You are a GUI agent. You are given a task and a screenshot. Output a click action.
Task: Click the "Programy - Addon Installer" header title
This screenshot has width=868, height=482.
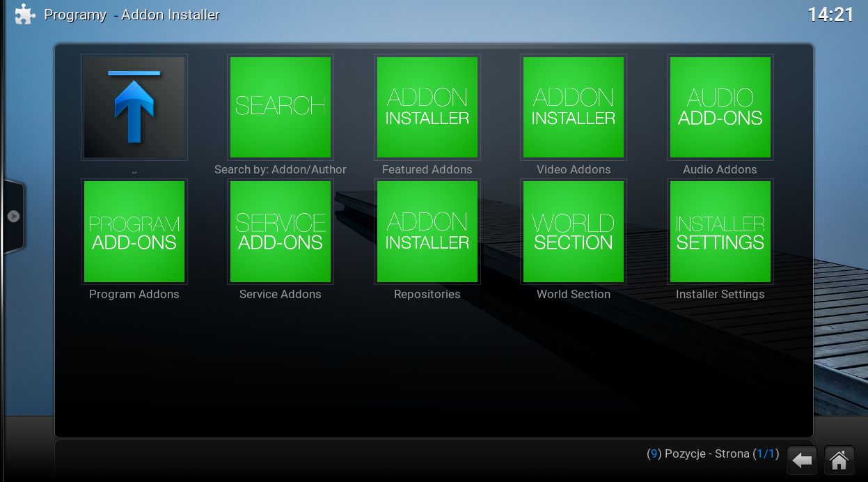132,15
